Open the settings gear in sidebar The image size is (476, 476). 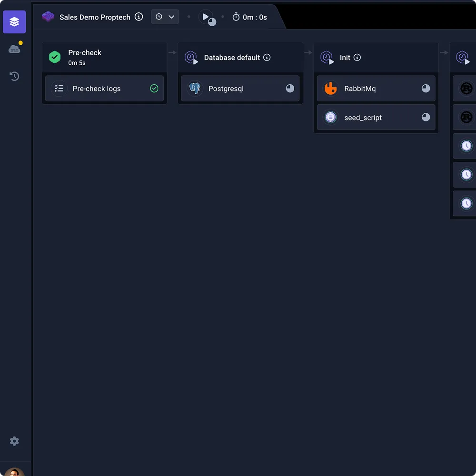14,441
